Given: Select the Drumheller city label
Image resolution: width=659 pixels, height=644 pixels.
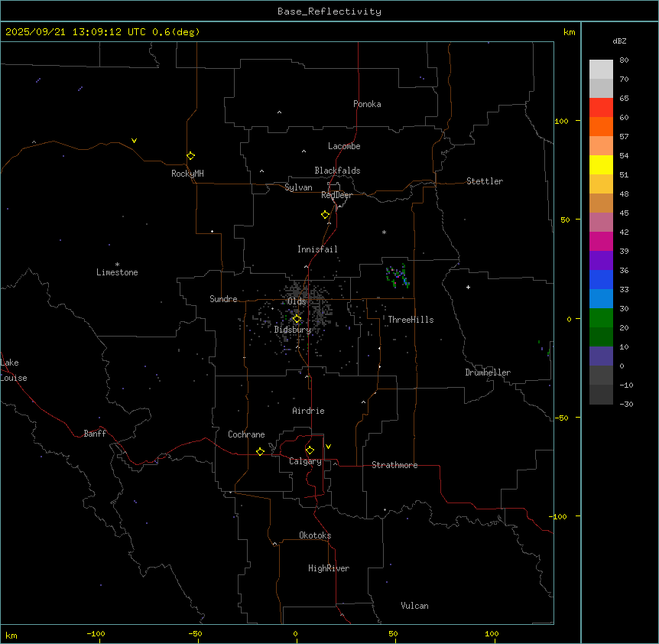Looking at the screenshot, I should point(488,372).
